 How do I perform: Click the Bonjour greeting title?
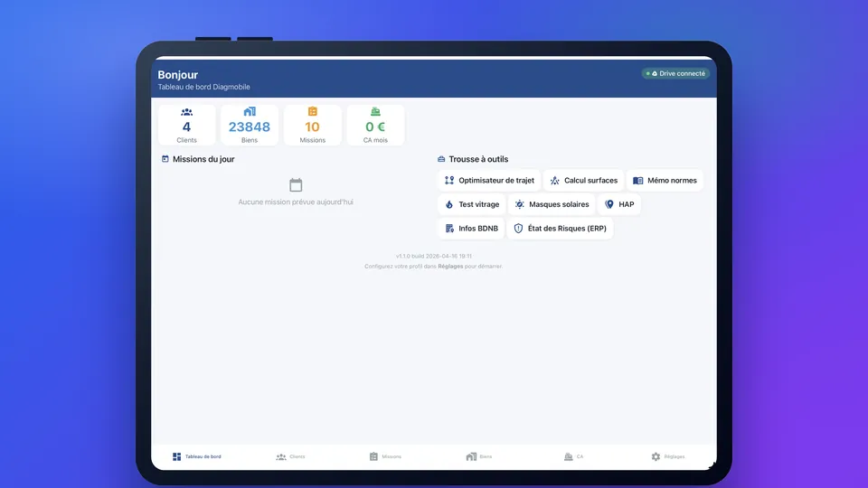click(x=178, y=75)
